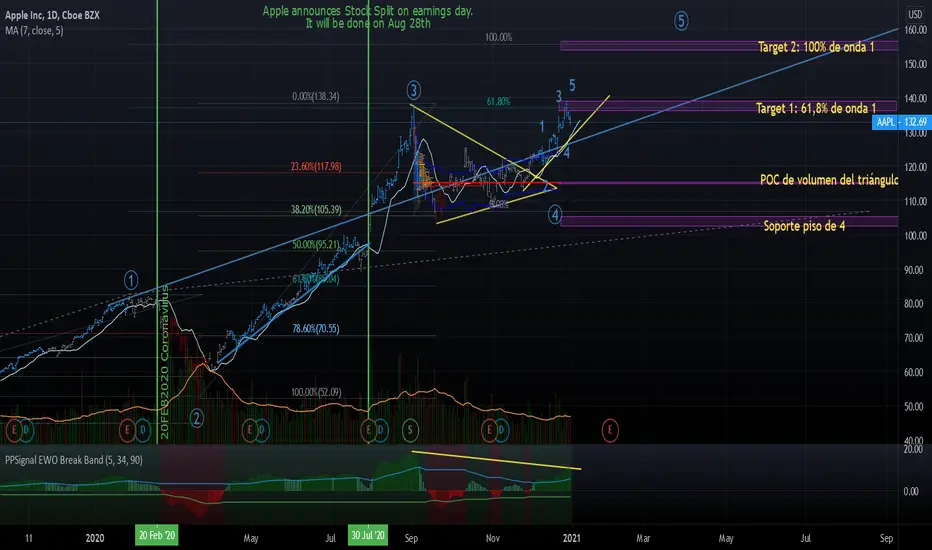Click the 2020 label on time axis
Image resolution: width=932 pixels, height=550 pixels.
[95, 538]
